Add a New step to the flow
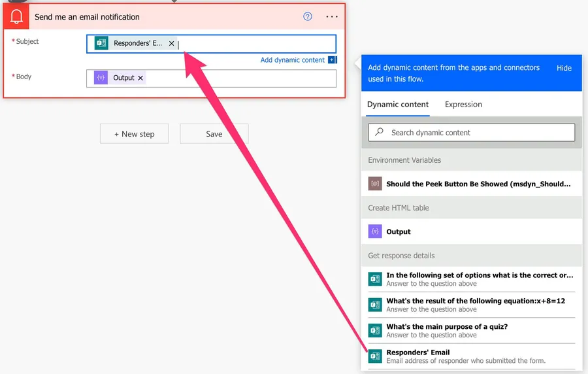Viewport: 588px width, 374px height. [135, 134]
